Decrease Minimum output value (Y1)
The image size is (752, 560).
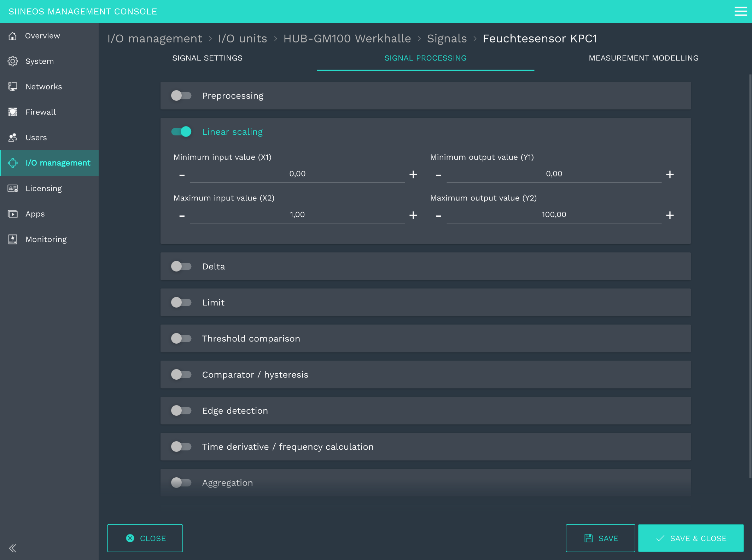tap(439, 175)
